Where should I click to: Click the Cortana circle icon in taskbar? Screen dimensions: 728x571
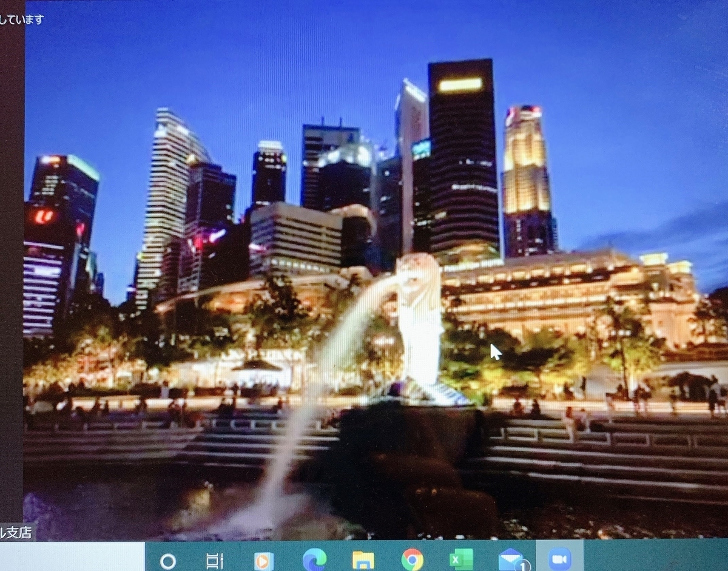pyautogui.click(x=168, y=561)
